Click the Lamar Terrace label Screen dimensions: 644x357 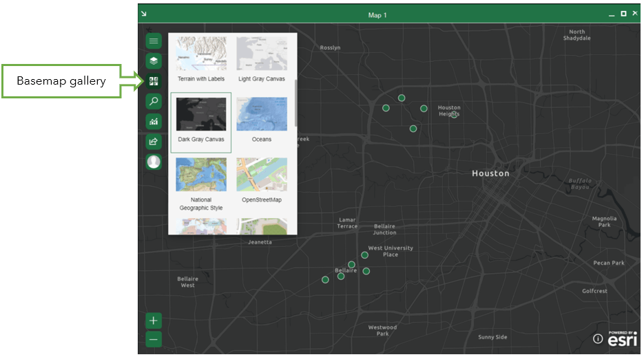pos(347,224)
